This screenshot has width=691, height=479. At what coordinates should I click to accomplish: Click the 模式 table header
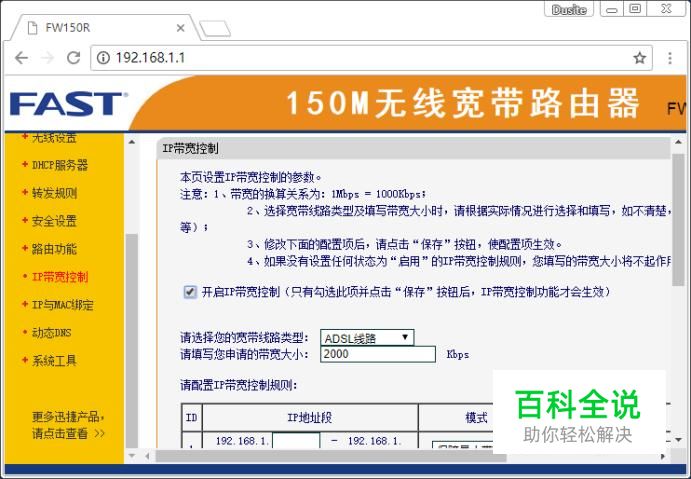tap(476, 417)
